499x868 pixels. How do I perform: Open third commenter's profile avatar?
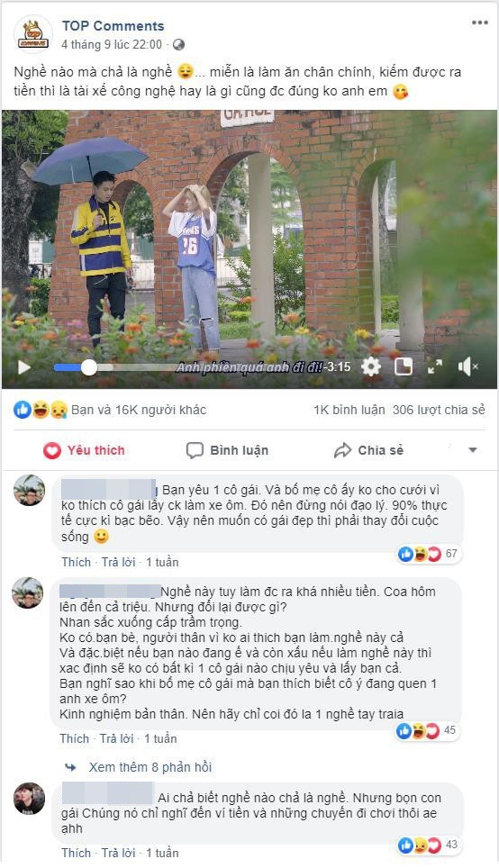(30, 799)
